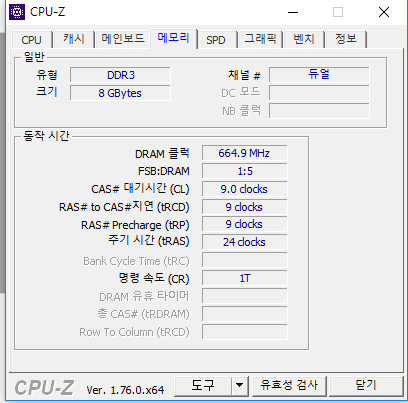Image resolution: width=408 pixels, height=403 pixels.
Task: Click the empty NB 클럭 field
Action: pos(319,111)
